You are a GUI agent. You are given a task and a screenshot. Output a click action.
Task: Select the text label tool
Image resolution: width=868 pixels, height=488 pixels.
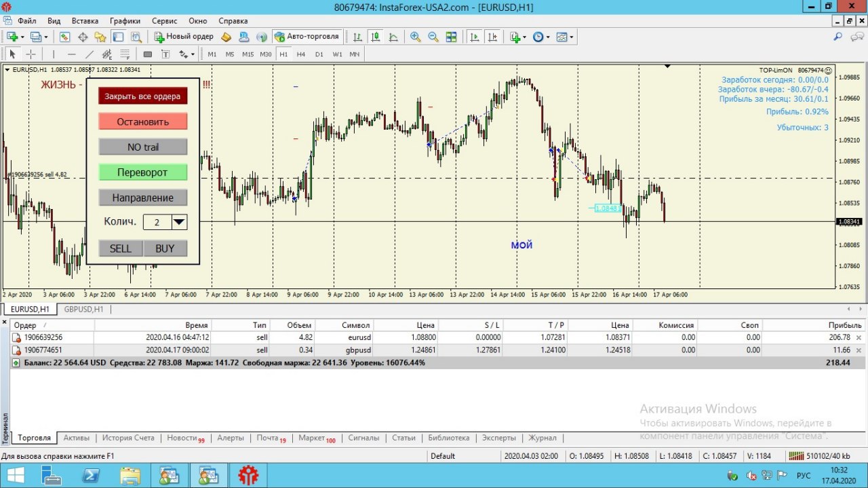coord(165,54)
